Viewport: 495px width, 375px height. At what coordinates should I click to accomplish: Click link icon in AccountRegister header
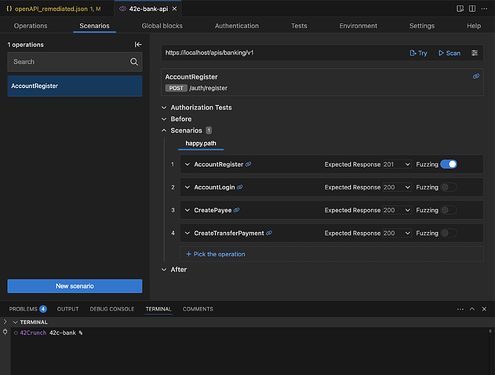click(476, 76)
